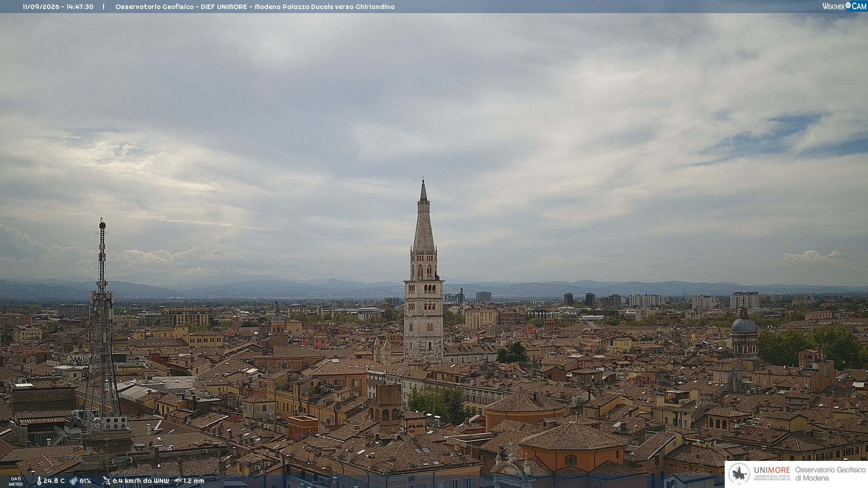Click the UNIMORE wordmark in the logo

click(772, 470)
